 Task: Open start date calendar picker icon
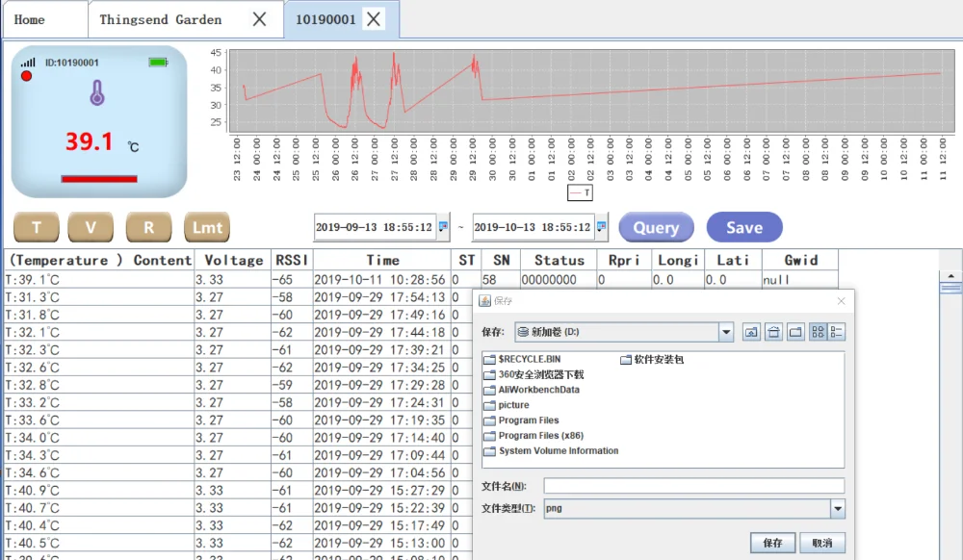point(443,227)
